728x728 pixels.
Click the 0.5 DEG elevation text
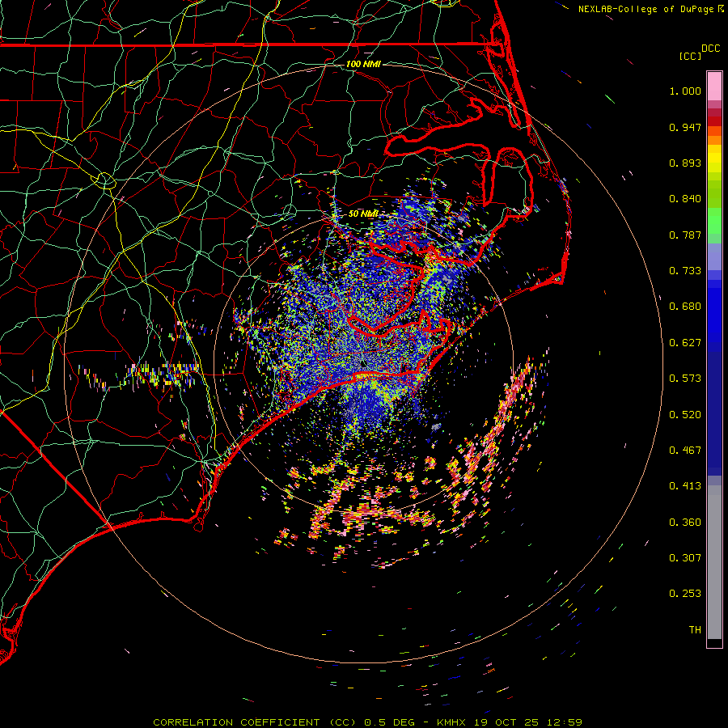pyautogui.click(x=389, y=722)
